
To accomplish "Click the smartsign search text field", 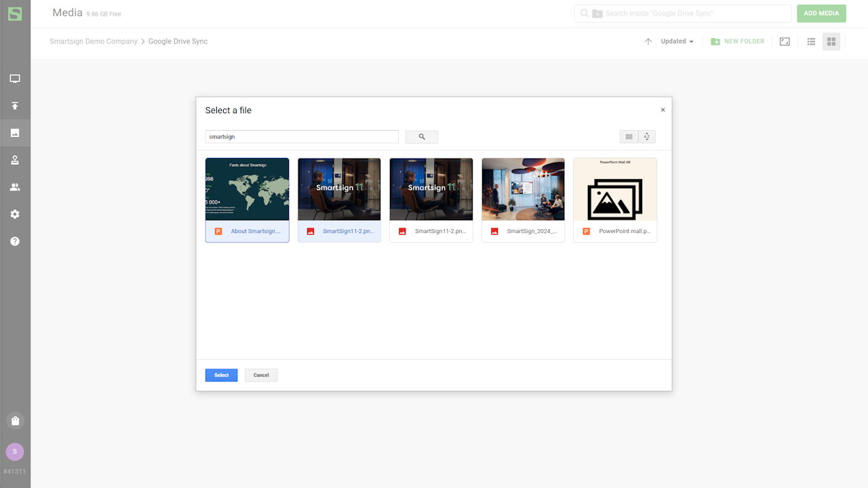I will 302,137.
